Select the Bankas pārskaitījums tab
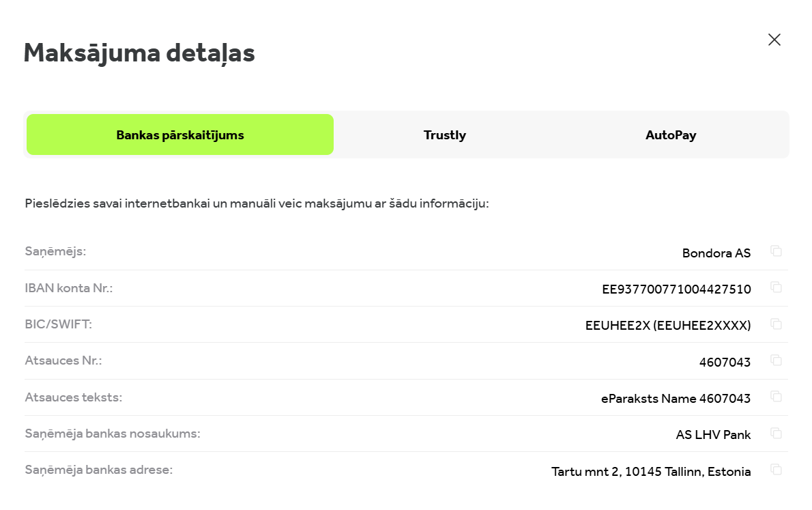The width and height of the screenshot is (812, 510). click(x=180, y=134)
